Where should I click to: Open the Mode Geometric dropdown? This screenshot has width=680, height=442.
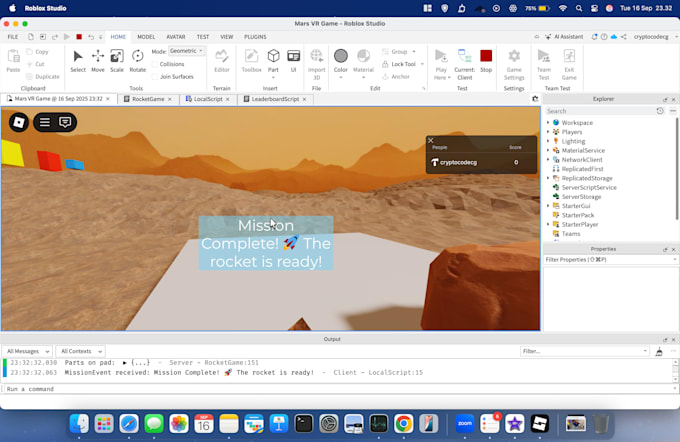[x=186, y=51]
